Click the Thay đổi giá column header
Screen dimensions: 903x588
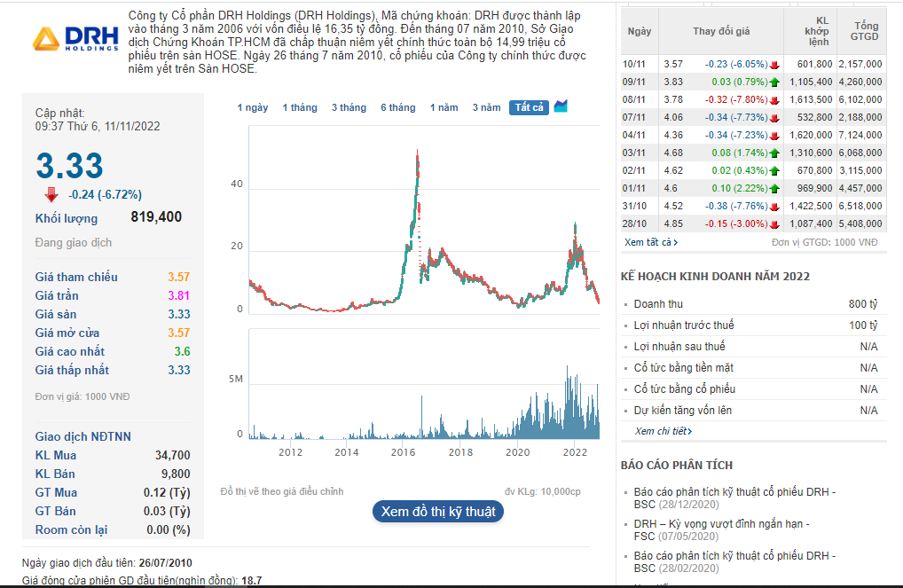pyautogui.click(x=721, y=31)
